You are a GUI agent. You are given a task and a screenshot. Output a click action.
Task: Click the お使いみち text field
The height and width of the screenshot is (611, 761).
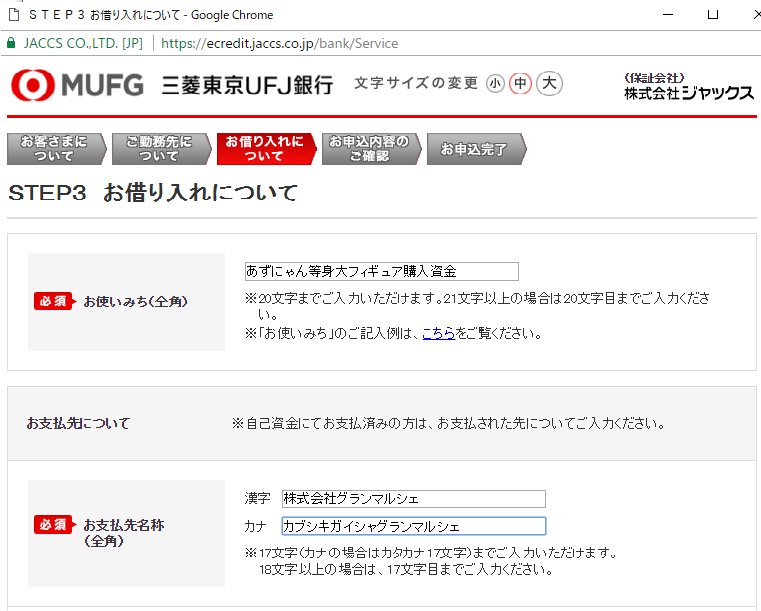click(381, 271)
